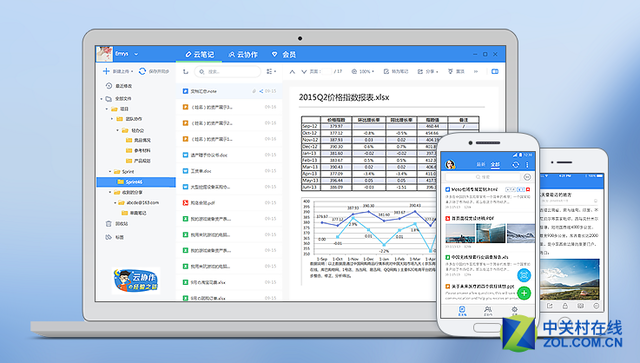Open the 100% zoom level dropdown
Viewport: 640px width, 363px height.
(363, 71)
